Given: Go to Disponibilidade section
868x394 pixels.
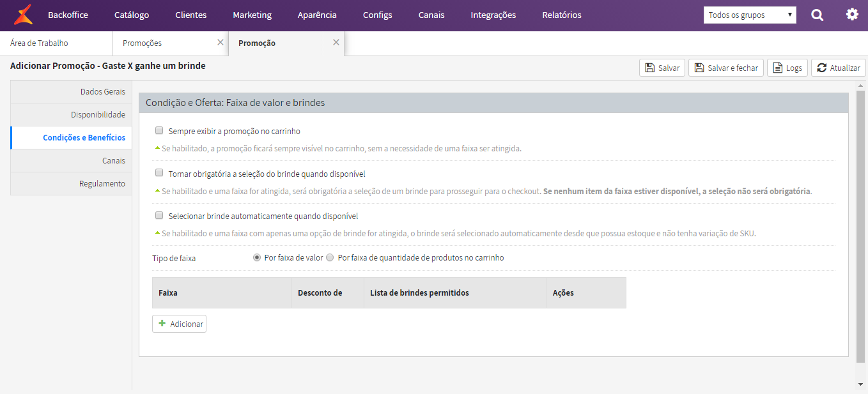Looking at the screenshot, I should click(x=71, y=114).
